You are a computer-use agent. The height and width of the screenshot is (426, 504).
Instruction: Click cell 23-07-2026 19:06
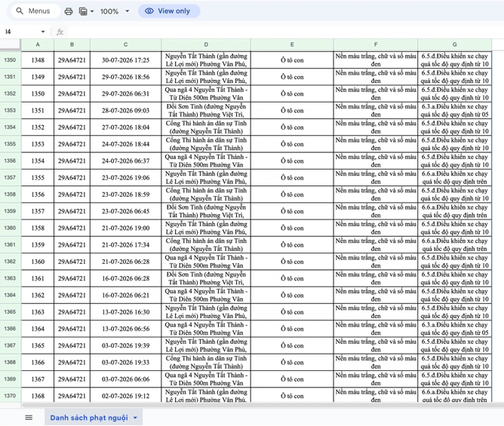(126, 178)
